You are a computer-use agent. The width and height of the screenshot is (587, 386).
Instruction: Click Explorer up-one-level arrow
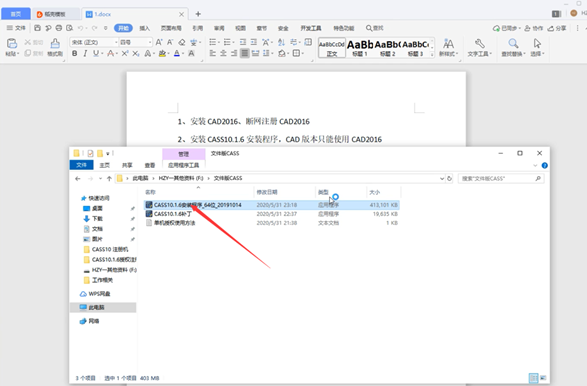click(109, 179)
